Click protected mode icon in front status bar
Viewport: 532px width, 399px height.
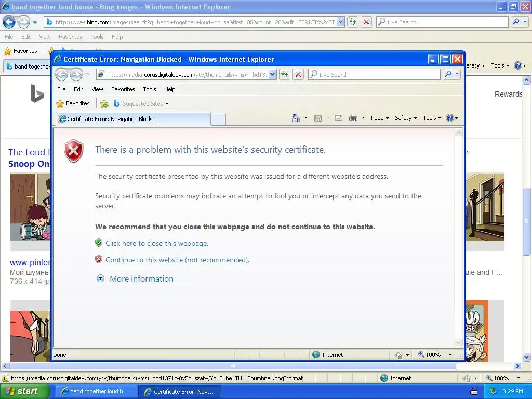pyautogui.click(x=398, y=355)
